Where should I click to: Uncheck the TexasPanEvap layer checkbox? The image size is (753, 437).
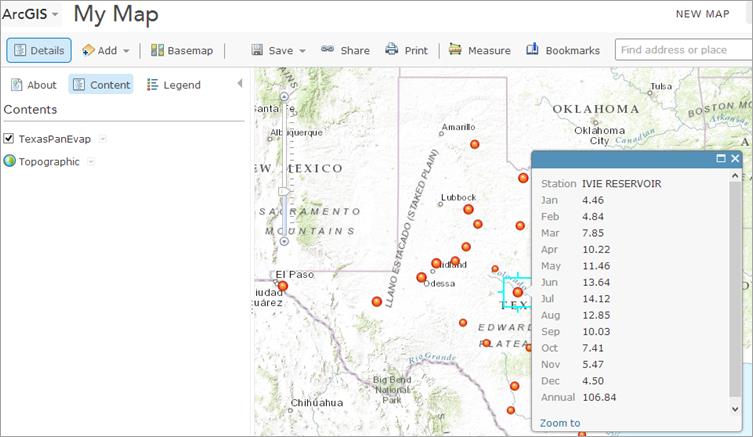coord(9,138)
